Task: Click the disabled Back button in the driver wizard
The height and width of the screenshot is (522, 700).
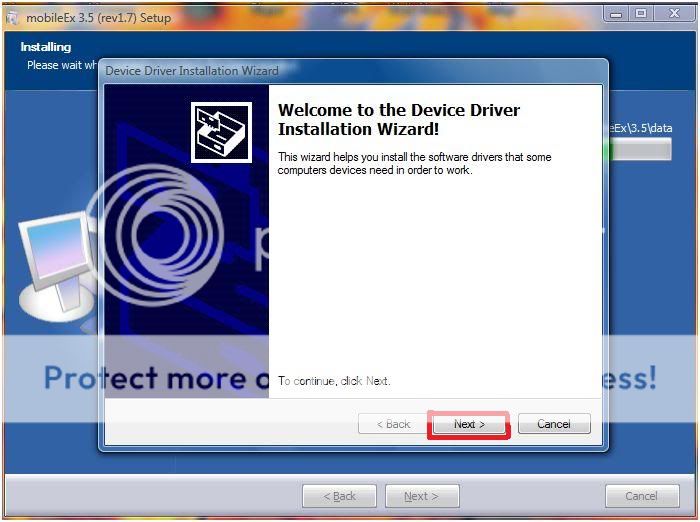Action: (393, 424)
